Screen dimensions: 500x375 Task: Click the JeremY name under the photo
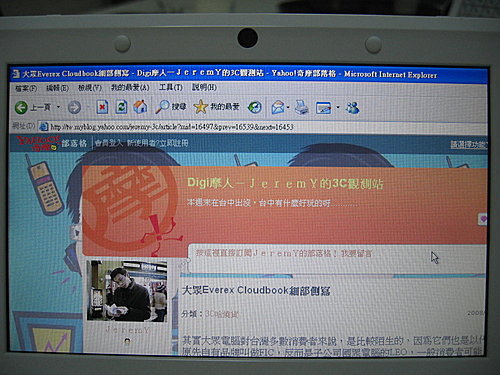[x=127, y=330]
